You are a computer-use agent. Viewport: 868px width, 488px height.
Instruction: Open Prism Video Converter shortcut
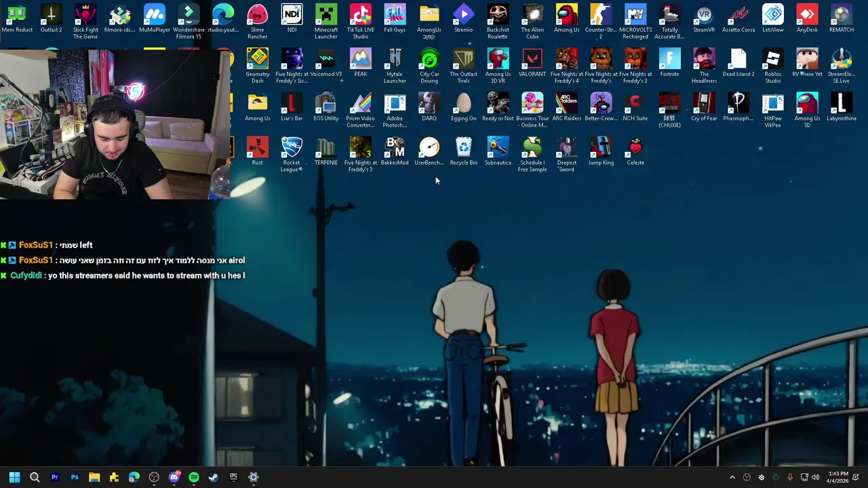(360, 110)
